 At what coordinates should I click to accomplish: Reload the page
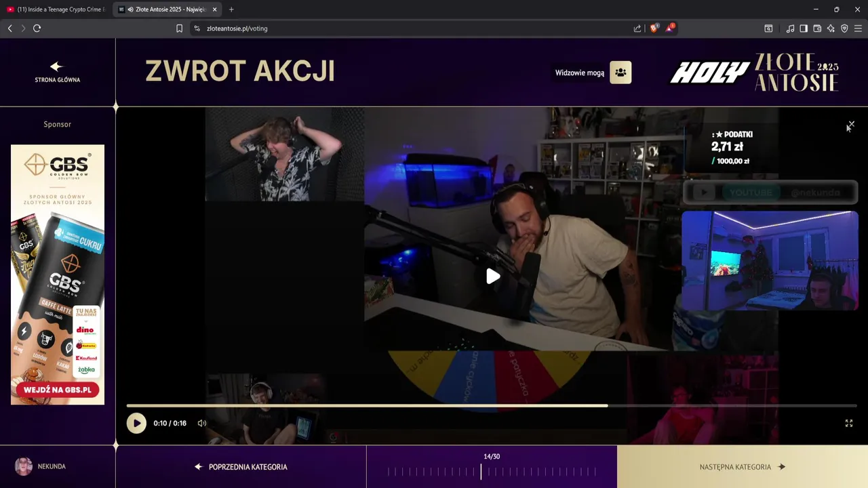click(37, 28)
